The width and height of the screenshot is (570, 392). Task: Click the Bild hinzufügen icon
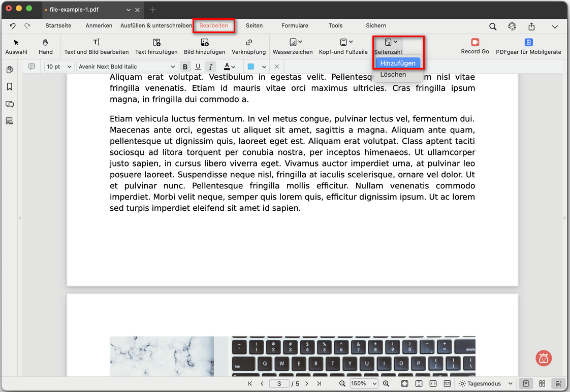(204, 46)
